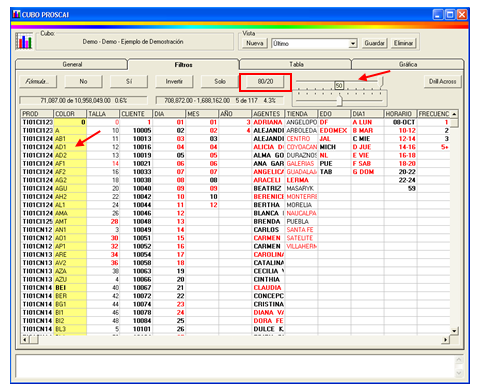Select 08-OCT in the HORARIO column

tap(400, 122)
